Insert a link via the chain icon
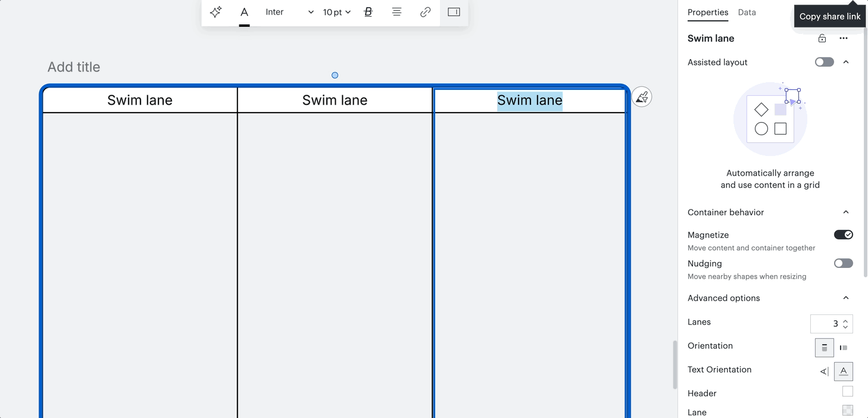Viewport: 868px width, 418px height. pyautogui.click(x=425, y=12)
